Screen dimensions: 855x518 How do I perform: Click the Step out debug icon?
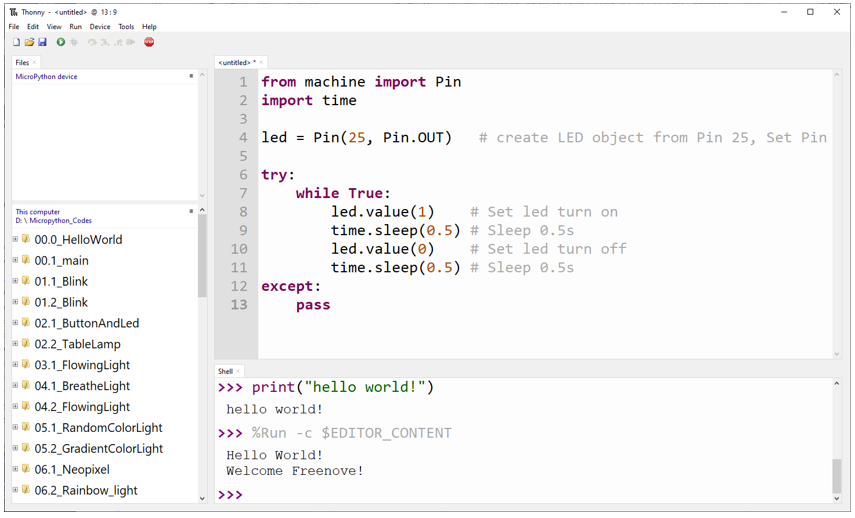(118, 42)
